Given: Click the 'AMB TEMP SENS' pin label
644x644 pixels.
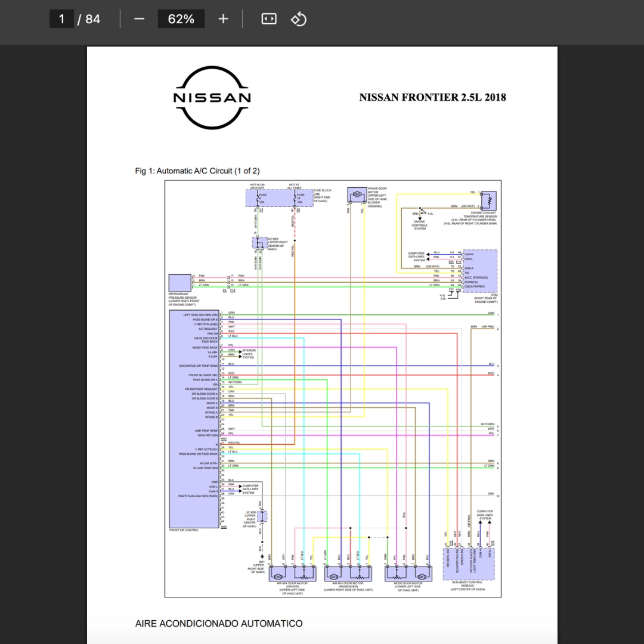Looking at the screenshot, I should click(x=206, y=431).
